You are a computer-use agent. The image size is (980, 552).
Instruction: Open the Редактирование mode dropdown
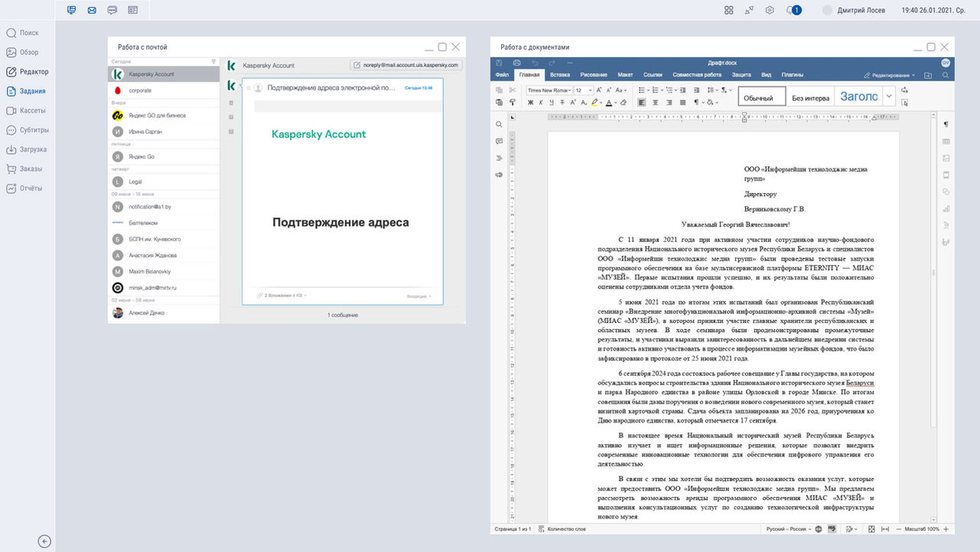click(888, 75)
